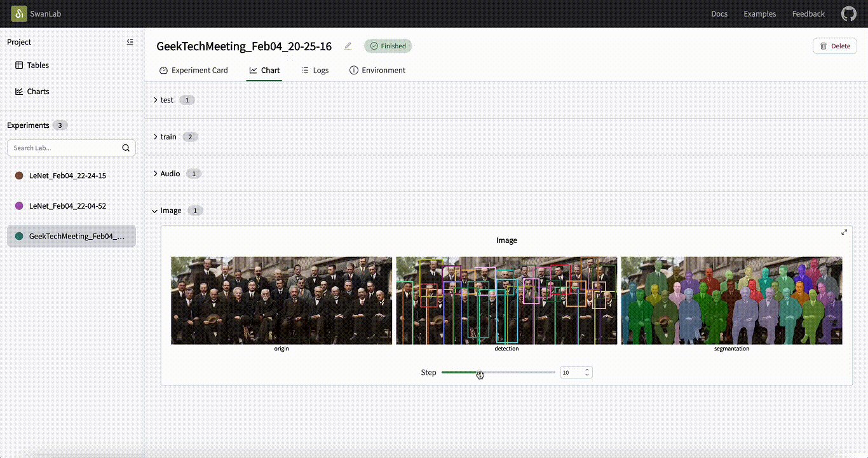
Task: Expand the train section
Action: [155, 137]
